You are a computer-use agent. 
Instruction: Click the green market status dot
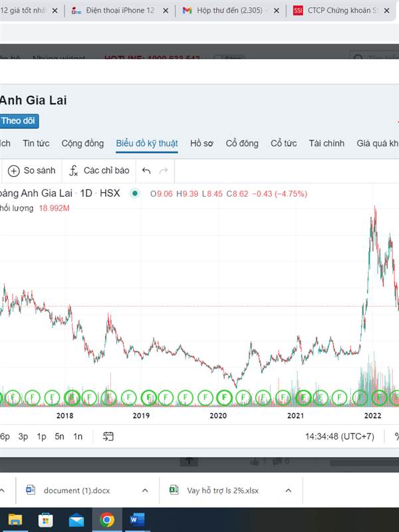pyautogui.click(x=135, y=194)
